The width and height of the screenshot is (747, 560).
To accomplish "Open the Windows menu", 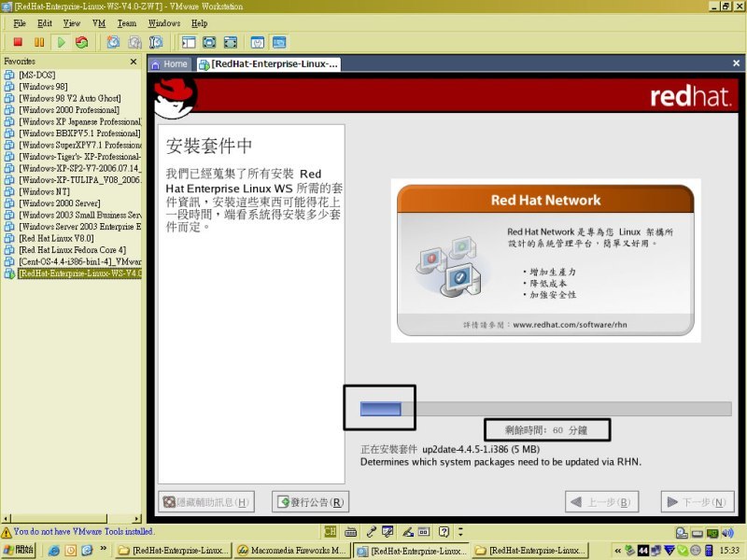I will tap(164, 23).
